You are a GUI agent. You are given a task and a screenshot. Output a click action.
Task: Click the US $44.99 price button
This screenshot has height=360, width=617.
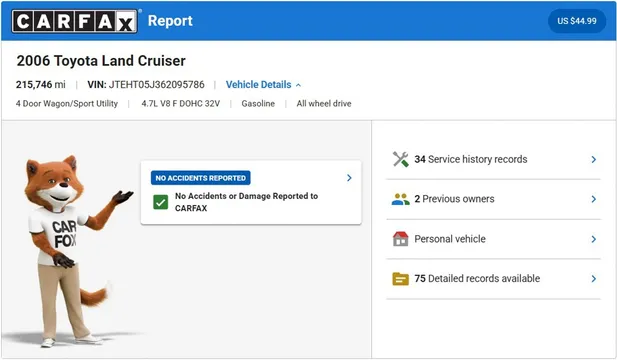(x=577, y=21)
